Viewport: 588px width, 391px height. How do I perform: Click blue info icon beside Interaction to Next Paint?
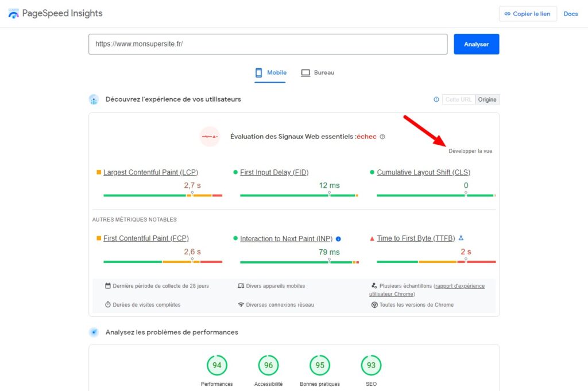[338, 239]
